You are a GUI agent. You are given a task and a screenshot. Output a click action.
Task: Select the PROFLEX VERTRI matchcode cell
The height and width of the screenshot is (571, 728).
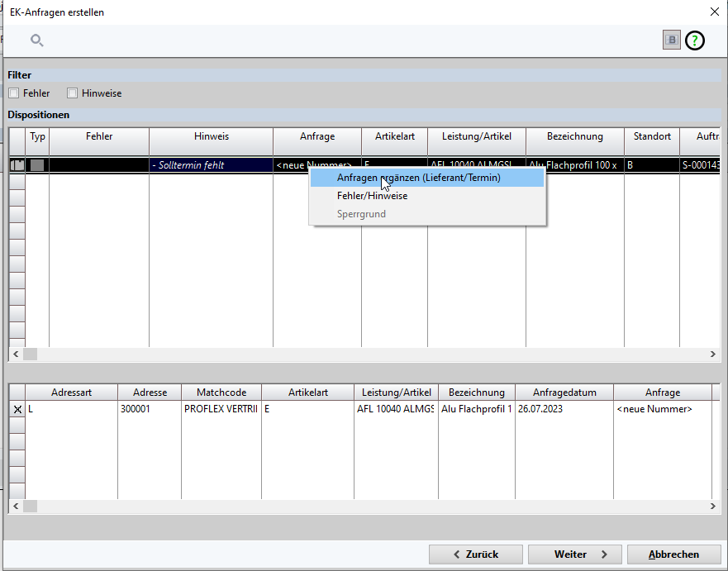point(221,409)
